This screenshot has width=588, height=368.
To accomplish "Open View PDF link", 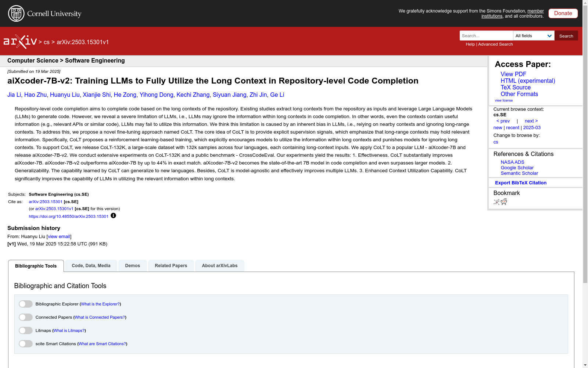I will pos(513,74).
